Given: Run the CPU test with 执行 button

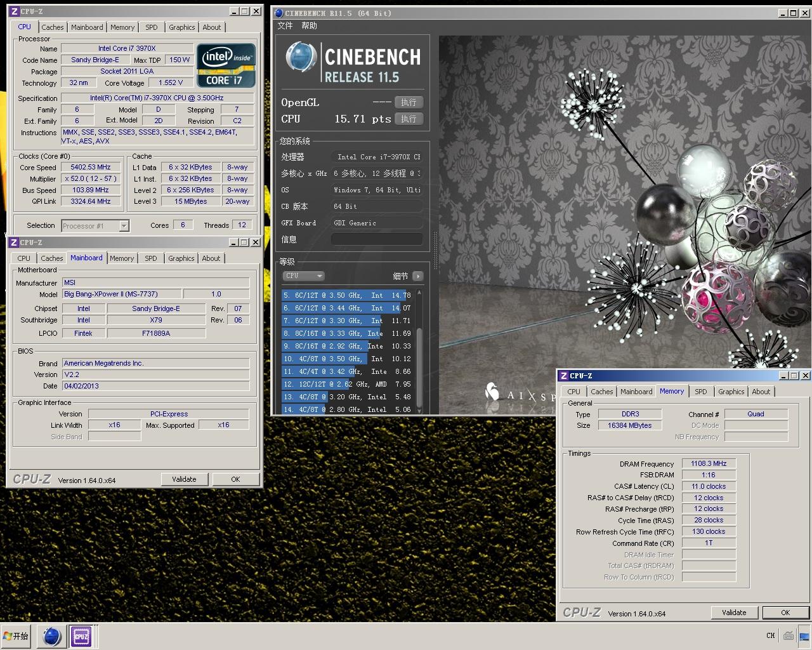Looking at the screenshot, I should (x=409, y=119).
